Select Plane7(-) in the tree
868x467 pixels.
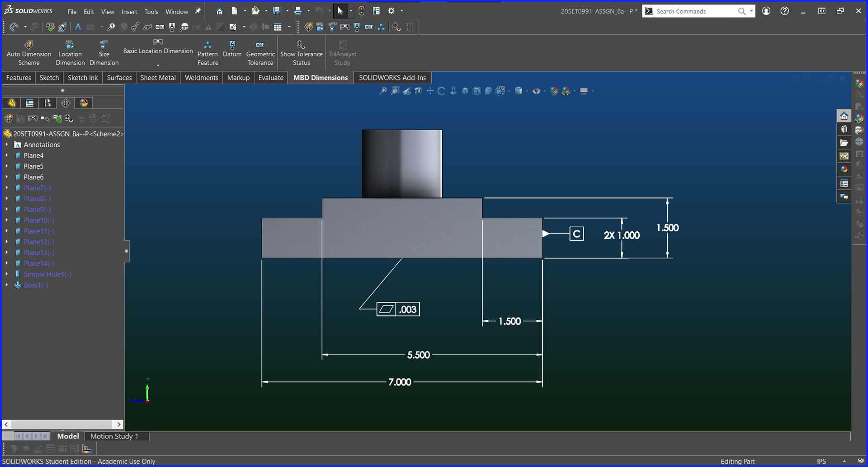coord(37,188)
